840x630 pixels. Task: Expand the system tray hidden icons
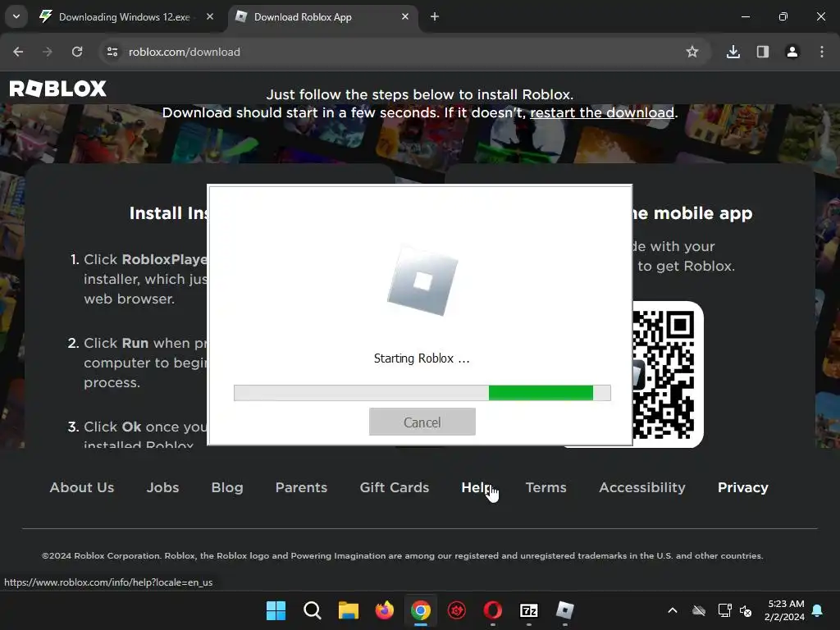[673, 610]
